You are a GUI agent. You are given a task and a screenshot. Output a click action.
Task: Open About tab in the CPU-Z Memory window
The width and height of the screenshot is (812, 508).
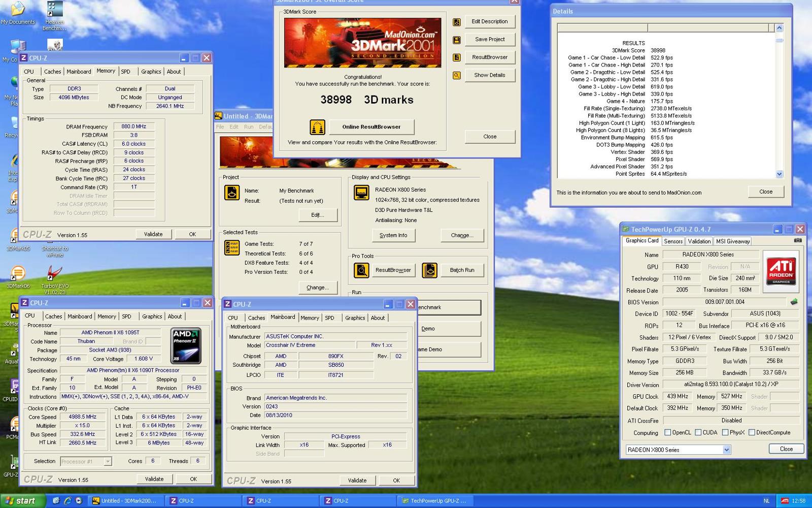coord(174,72)
